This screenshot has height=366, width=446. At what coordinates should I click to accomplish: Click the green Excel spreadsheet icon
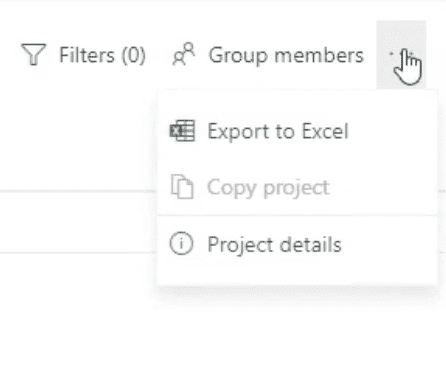[x=182, y=131]
